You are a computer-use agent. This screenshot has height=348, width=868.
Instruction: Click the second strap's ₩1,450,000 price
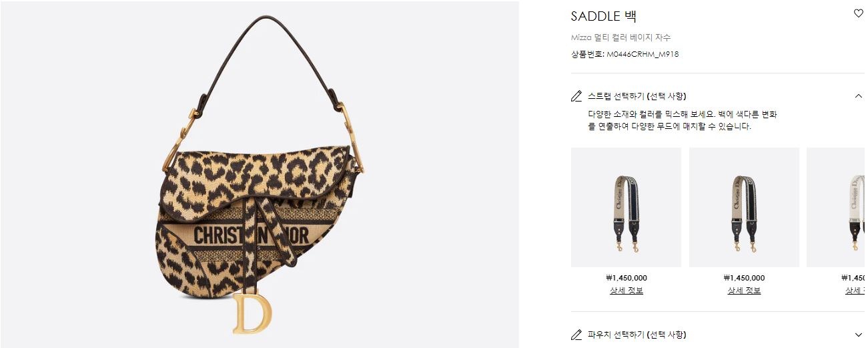(744, 278)
